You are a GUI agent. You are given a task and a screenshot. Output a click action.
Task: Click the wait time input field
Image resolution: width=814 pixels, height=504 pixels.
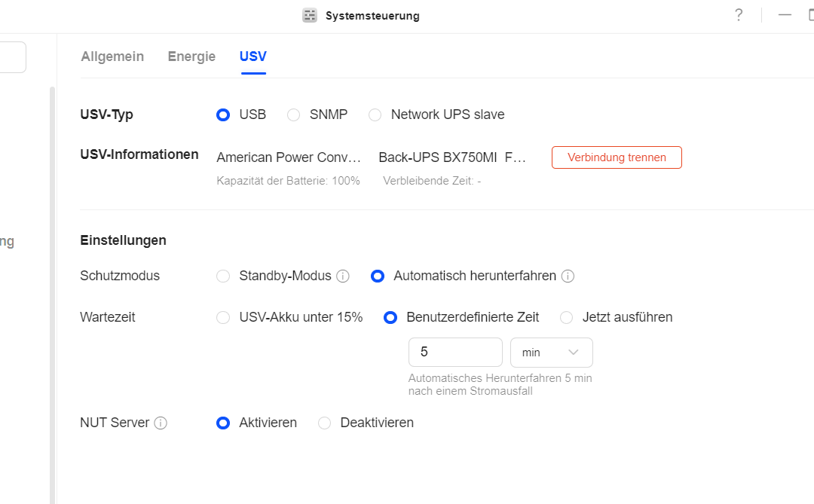(x=455, y=353)
